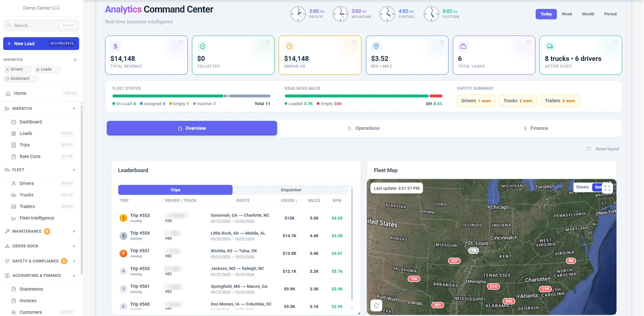Collapse the Fleet section
This screenshot has height=316, width=644.
pyautogui.click(x=40, y=170)
